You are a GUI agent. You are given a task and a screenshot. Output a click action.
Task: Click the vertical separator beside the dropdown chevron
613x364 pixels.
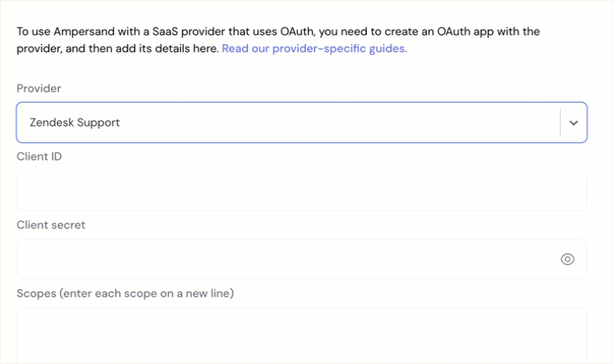pos(560,123)
